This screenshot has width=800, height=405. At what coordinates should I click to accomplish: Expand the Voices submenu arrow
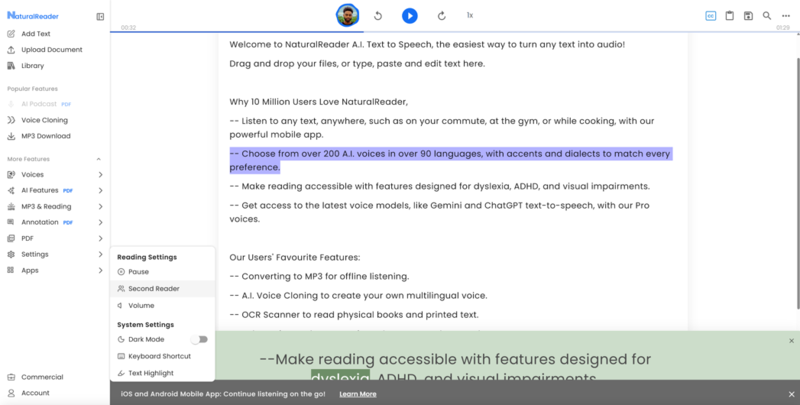tap(101, 174)
